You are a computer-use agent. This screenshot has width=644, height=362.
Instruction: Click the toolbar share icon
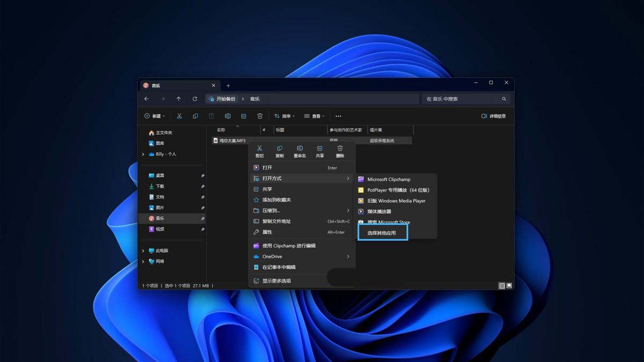coord(244,116)
